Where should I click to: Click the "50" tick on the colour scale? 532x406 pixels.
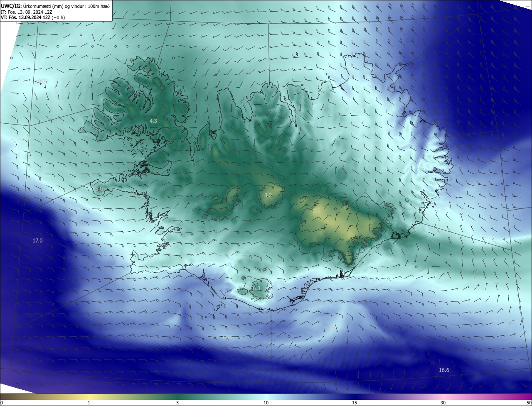tap(529, 403)
